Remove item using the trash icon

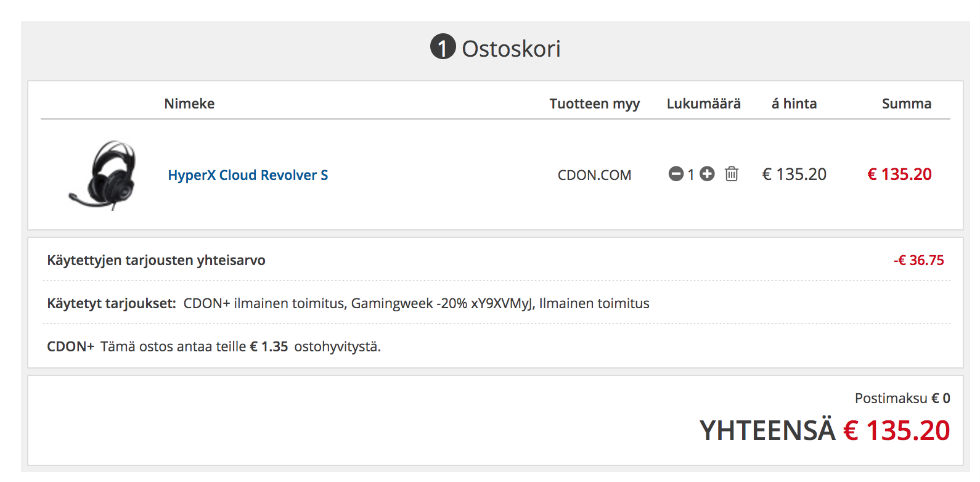[732, 174]
